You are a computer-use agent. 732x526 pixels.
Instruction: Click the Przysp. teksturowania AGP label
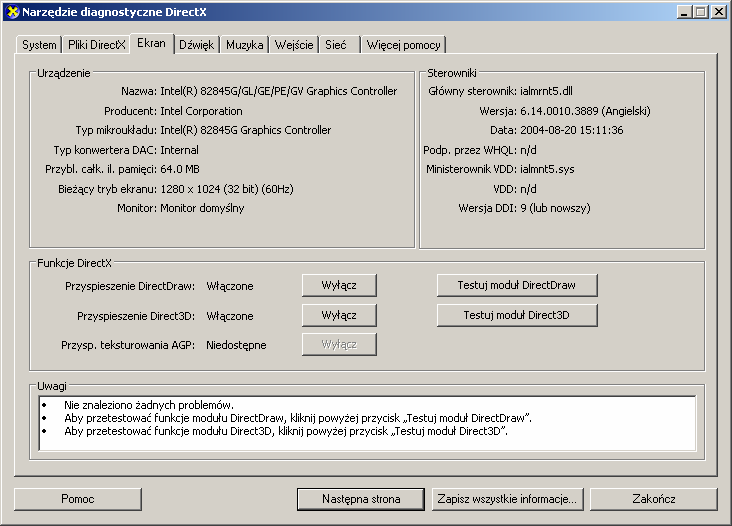[x=128, y=345]
